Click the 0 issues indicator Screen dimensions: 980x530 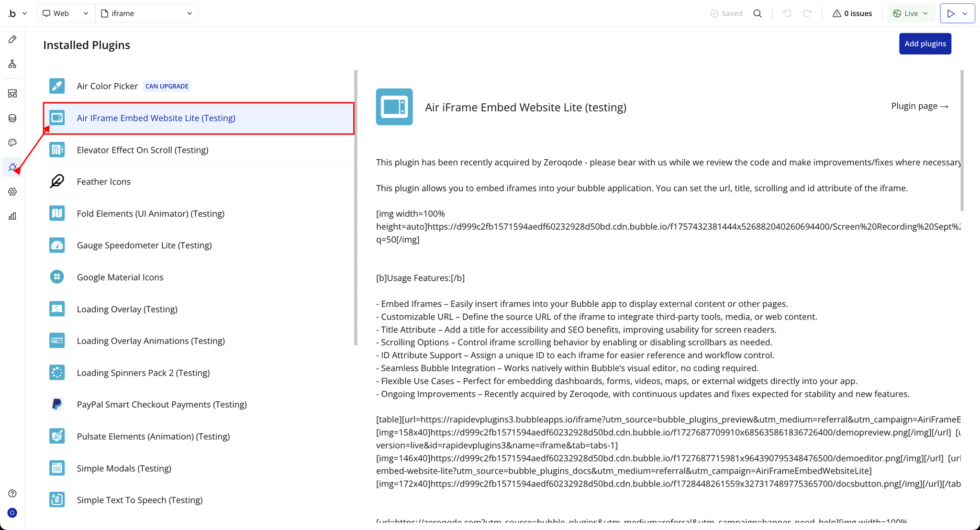(x=852, y=13)
